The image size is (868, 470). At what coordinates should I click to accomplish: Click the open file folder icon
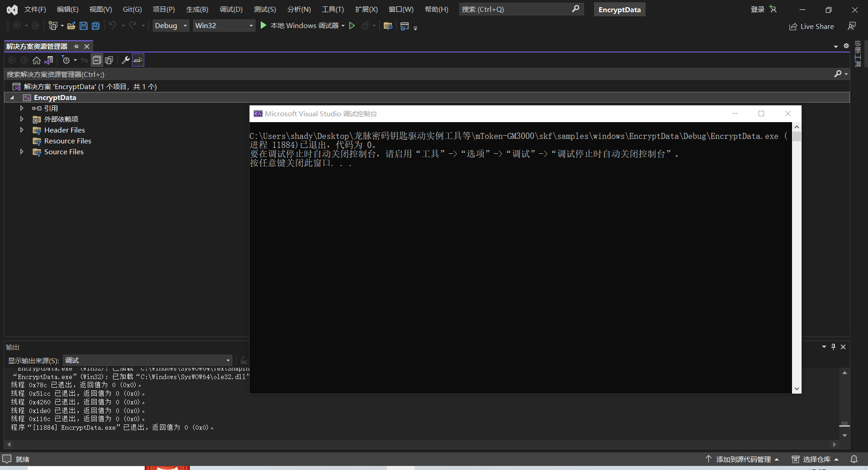pyautogui.click(x=71, y=26)
